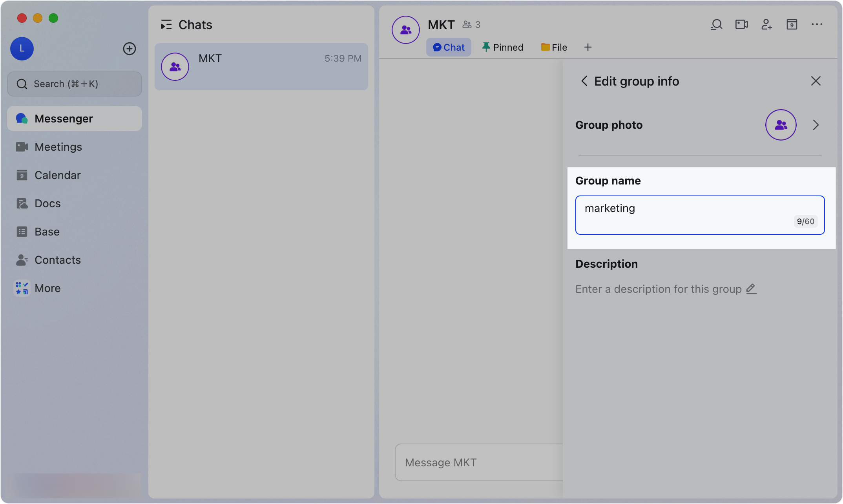Search in chat via magnifier icon
Screen dimensions: 843x504
[x=717, y=25]
